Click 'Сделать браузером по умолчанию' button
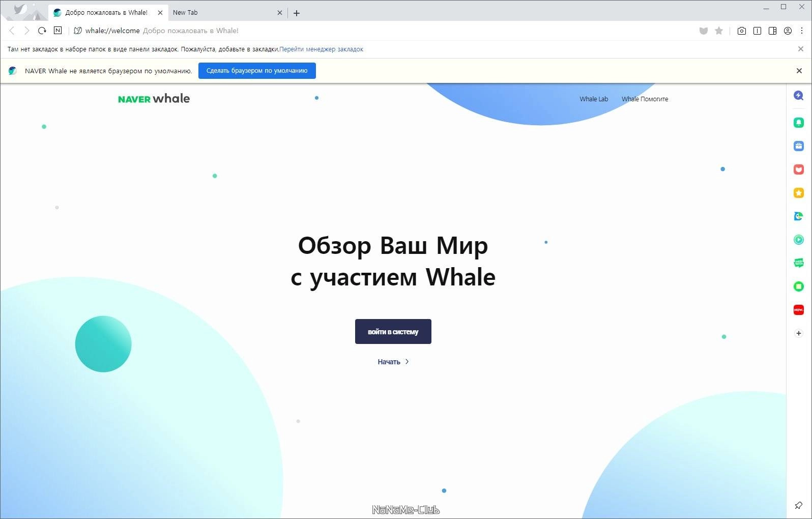This screenshot has width=812, height=519. tap(257, 71)
